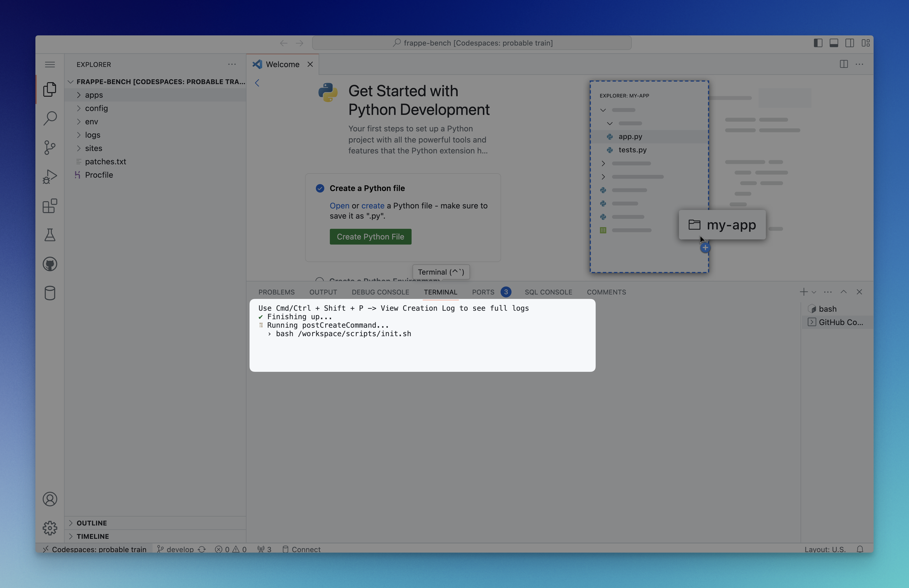The height and width of the screenshot is (588, 909).
Task: Open patches.txt file
Action: (x=155, y=161)
